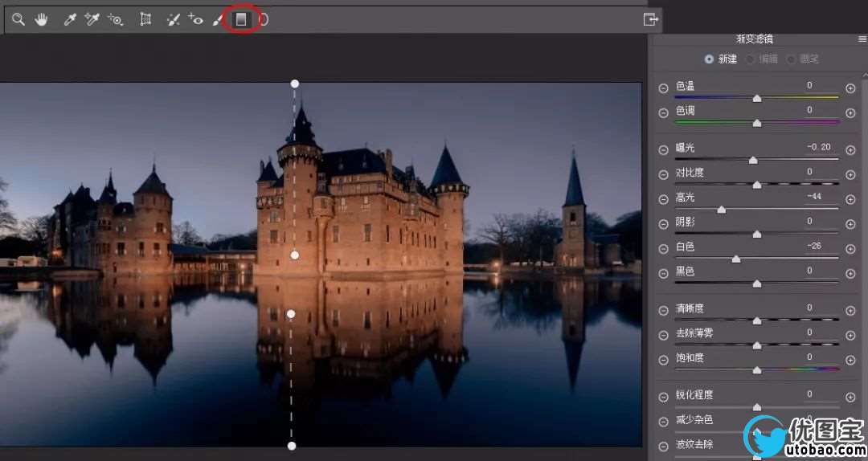Decrease 曝光 with its minus button
This screenshot has height=461, width=868.
663,150
